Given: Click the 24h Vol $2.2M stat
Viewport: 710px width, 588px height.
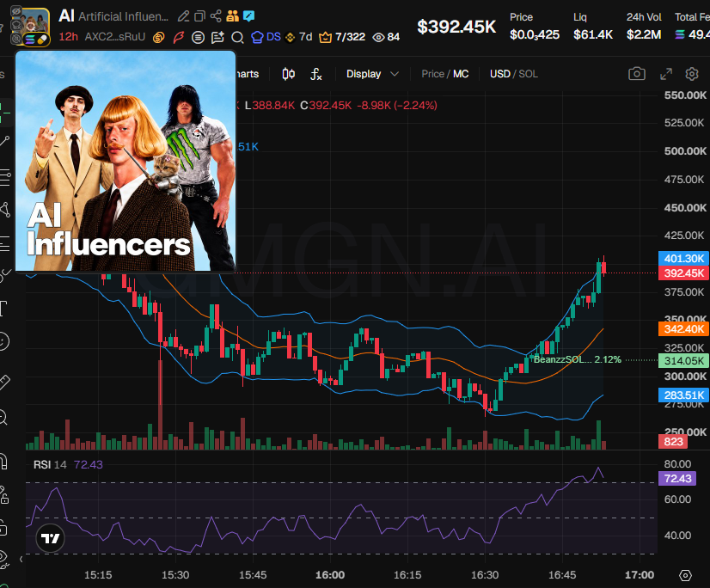Looking at the screenshot, I should 644,26.
